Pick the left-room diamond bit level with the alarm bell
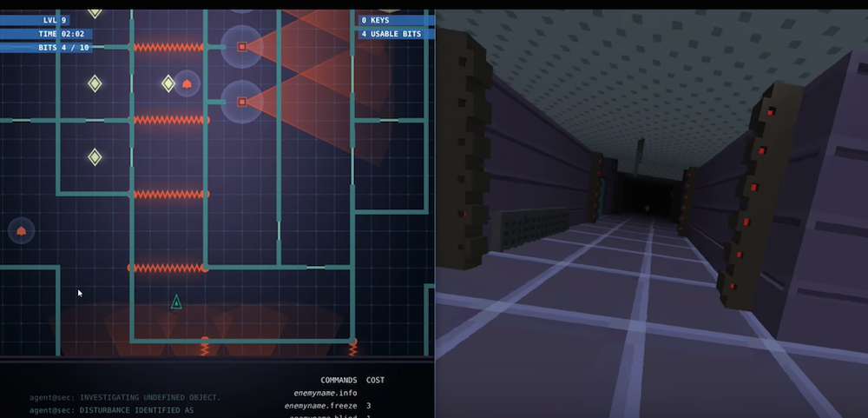The width and height of the screenshot is (868, 418). [95, 83]
